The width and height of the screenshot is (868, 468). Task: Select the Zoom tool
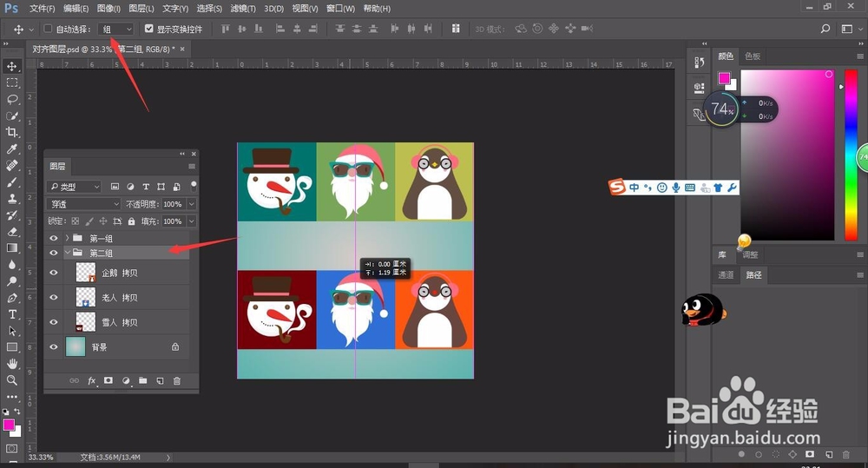[11, 380]
